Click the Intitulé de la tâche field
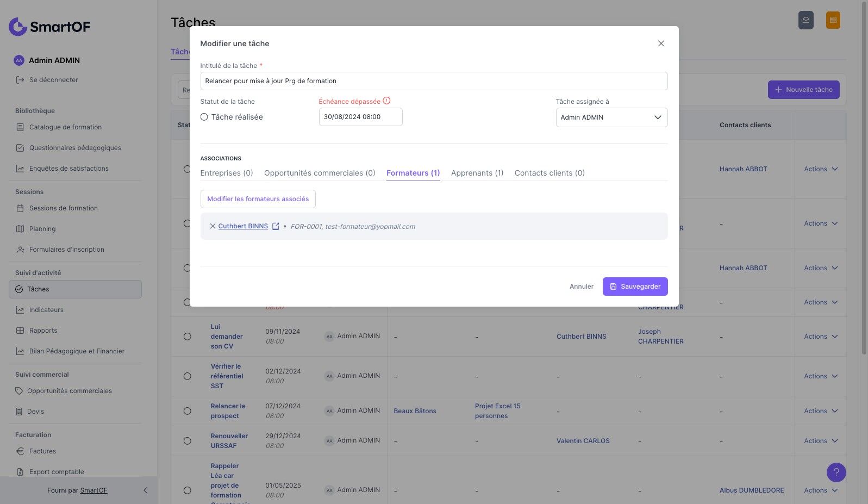Screen dimensions: 868x504 (x=434, y=81)
